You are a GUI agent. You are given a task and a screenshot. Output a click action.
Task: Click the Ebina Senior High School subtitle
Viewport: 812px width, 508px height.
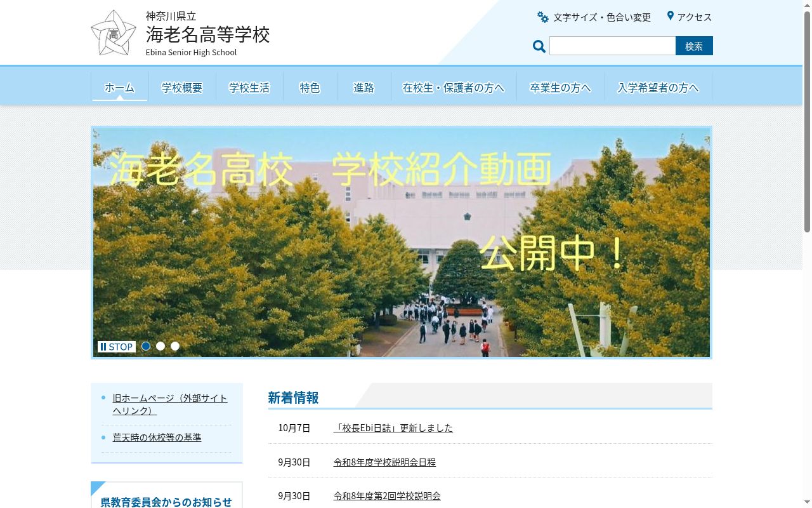click(191, 52)
